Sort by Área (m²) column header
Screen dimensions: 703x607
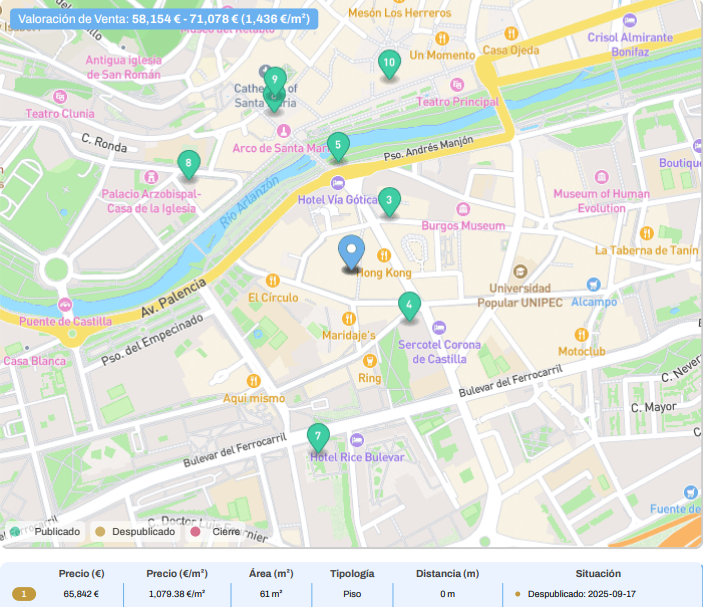click(x=271, y=574)
